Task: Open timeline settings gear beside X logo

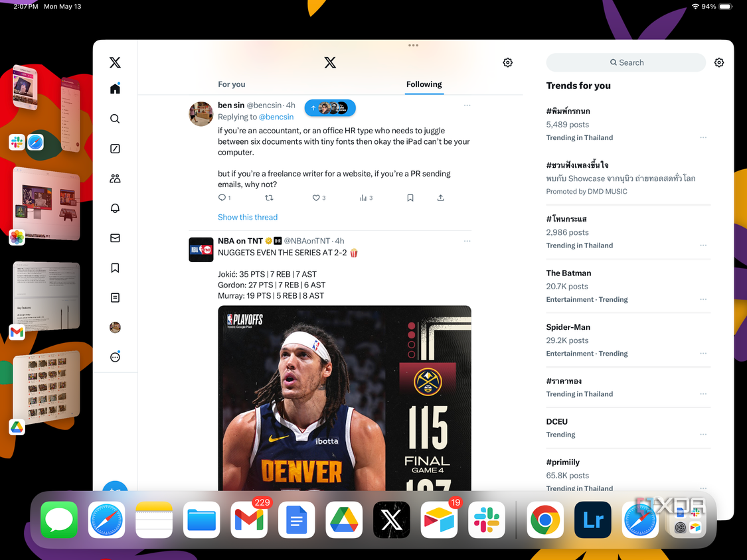Action: click(x=508, y=62)
